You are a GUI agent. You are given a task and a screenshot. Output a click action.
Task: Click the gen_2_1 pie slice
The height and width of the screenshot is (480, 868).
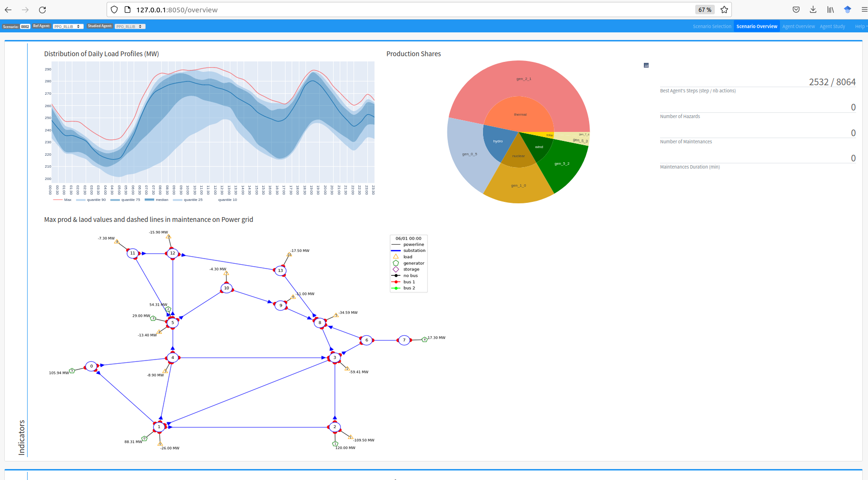523,79
